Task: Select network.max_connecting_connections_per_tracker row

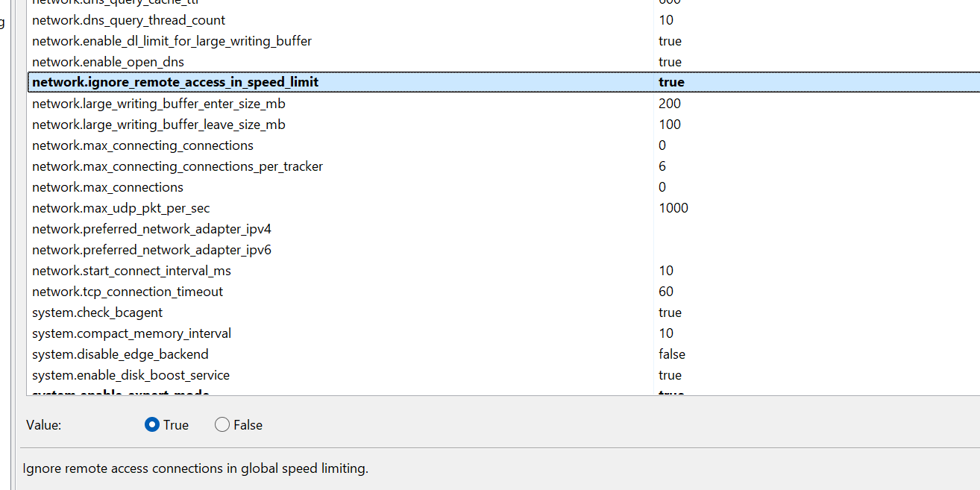Action: [x=503, y=166]
